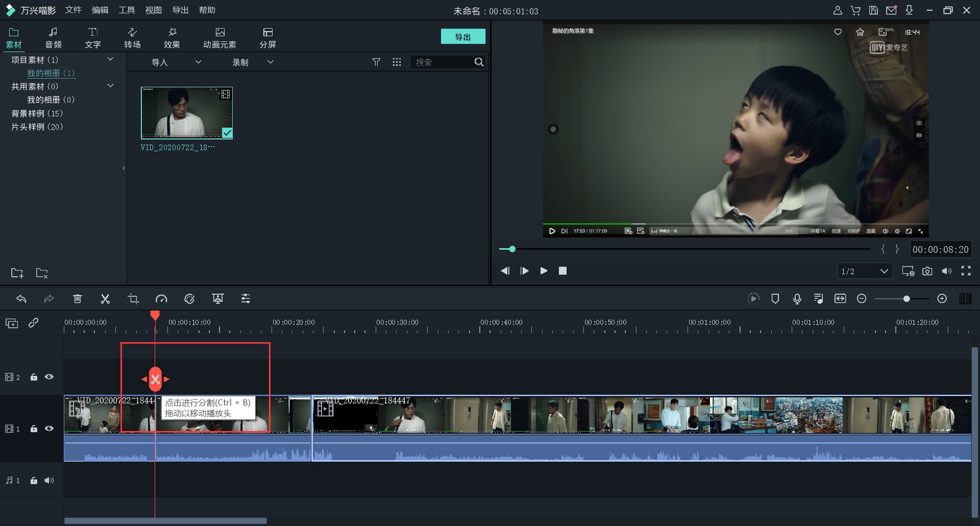Add a timeline marker with shield icon

pos(775,299)
